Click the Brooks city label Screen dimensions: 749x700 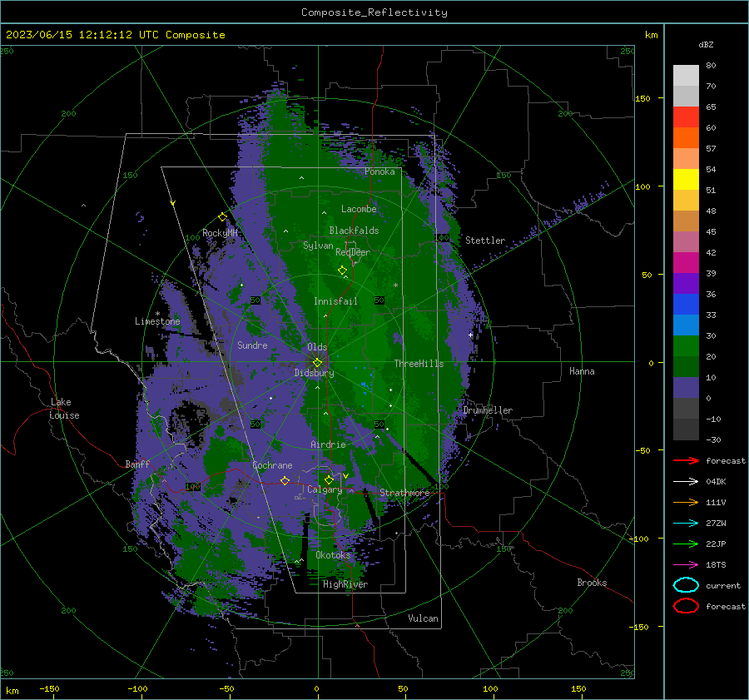point(592,583)
